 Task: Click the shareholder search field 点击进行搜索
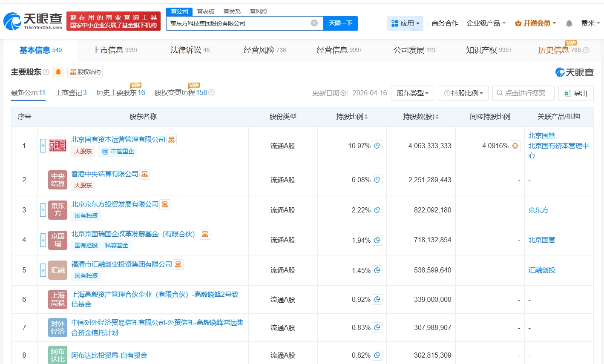[x=523, y=93]
